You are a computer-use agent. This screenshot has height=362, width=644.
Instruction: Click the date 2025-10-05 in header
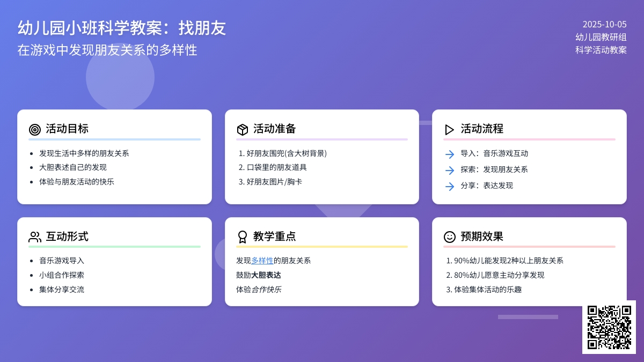coord(604,24)
